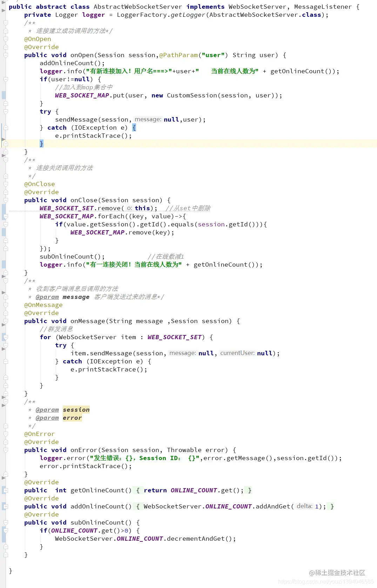Image resolution: width=377 pixels, height=588 pixels.
Task: Click the highlighted error Javadoc param
Action: tap(72, 418)
